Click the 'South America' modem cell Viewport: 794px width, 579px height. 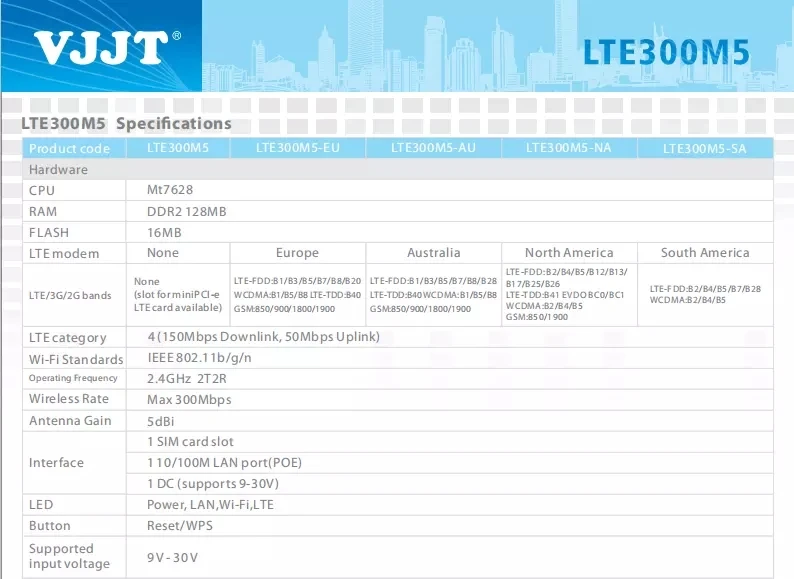pos(705,253)
